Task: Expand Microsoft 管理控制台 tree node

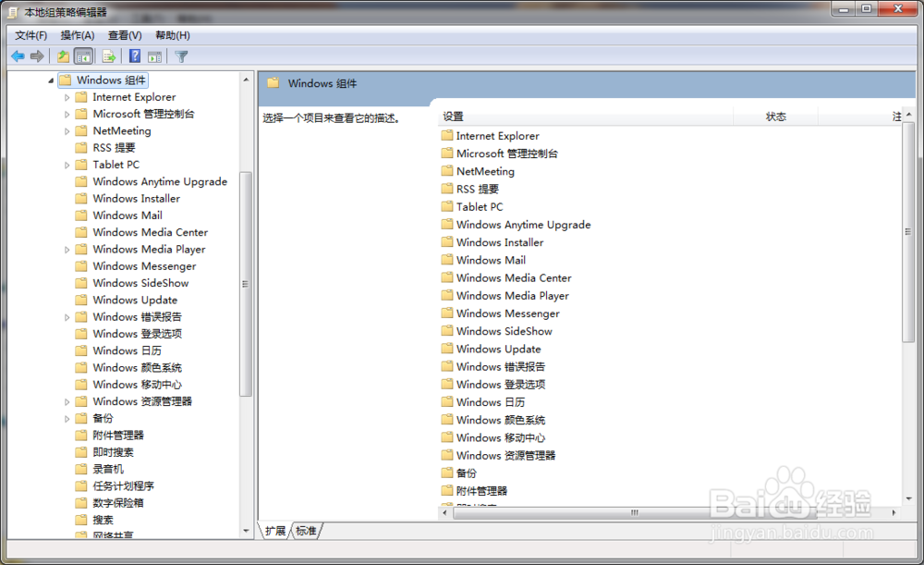Action: pyautogui.click(x=67, y=115)
